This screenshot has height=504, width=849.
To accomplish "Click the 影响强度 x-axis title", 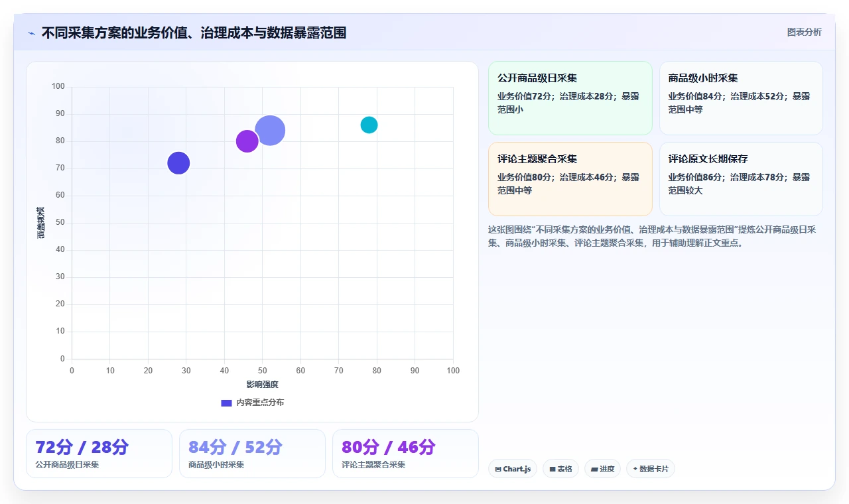I will [262, 384].
